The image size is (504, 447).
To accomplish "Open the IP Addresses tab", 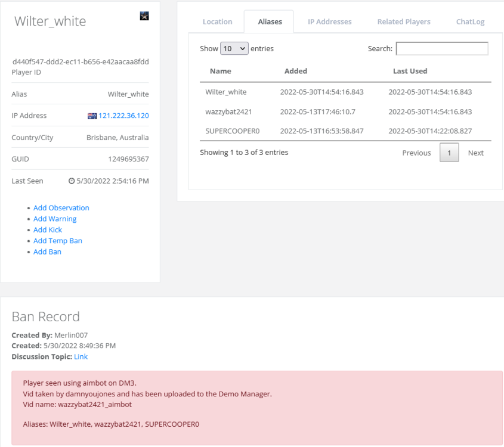I will [x=329, y=22].
